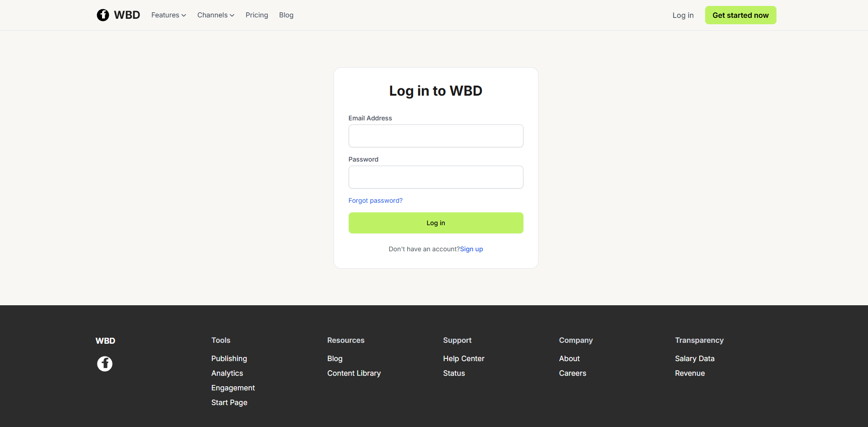Viewport: 868px width, 427px height.
Task: Navigate to the Blog from top navigation
Action: 286,15
